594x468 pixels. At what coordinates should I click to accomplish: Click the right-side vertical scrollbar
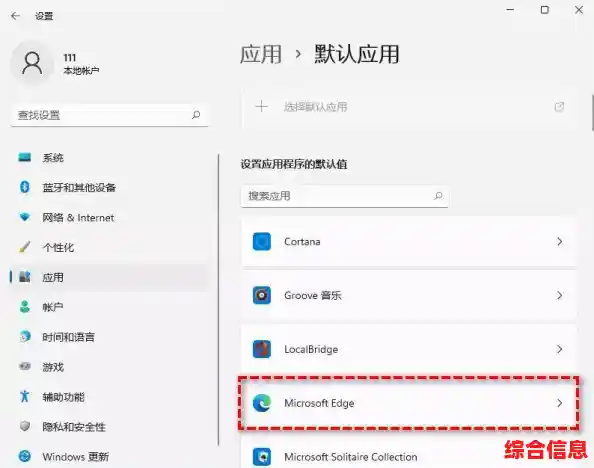[592, 112]
